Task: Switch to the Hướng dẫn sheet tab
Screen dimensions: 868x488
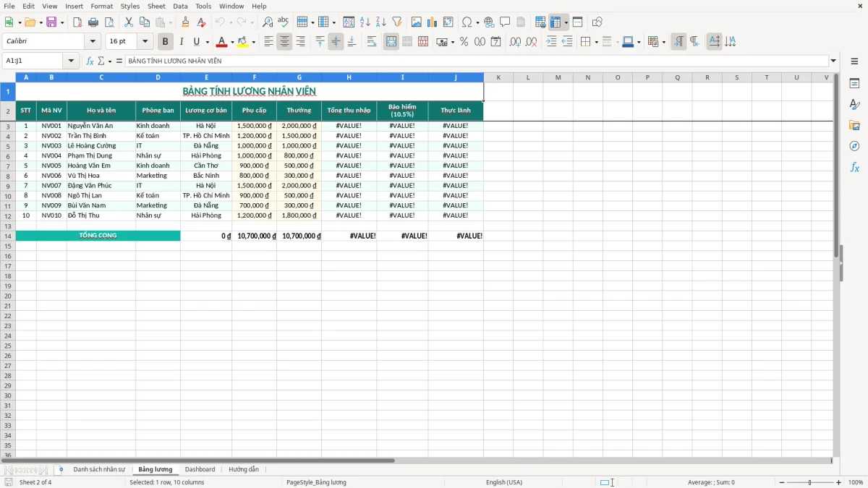Action: pos(244,469)
